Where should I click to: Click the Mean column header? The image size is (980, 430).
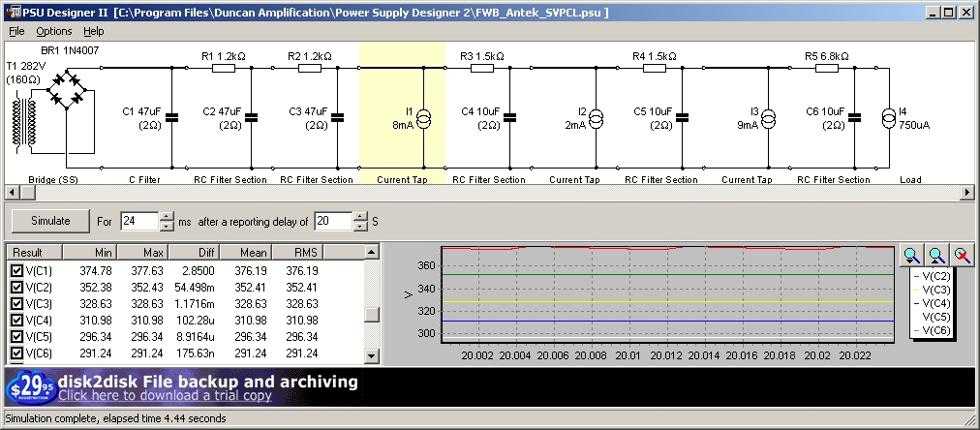[246, 252]
